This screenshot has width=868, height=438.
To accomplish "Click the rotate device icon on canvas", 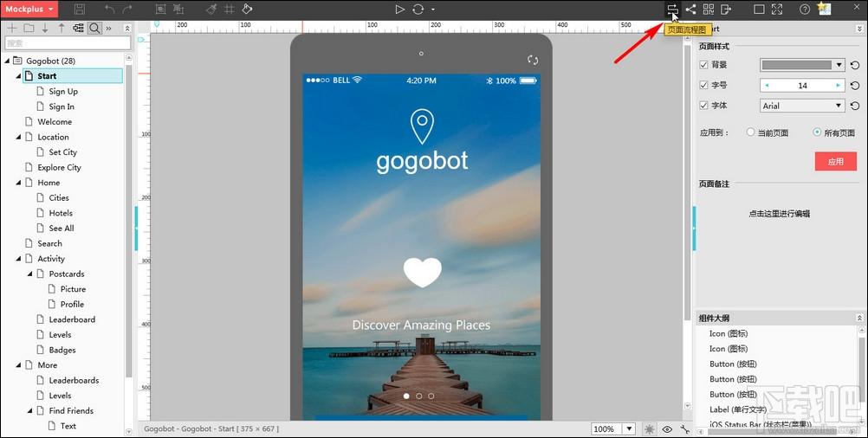I will tap(533, 60).
